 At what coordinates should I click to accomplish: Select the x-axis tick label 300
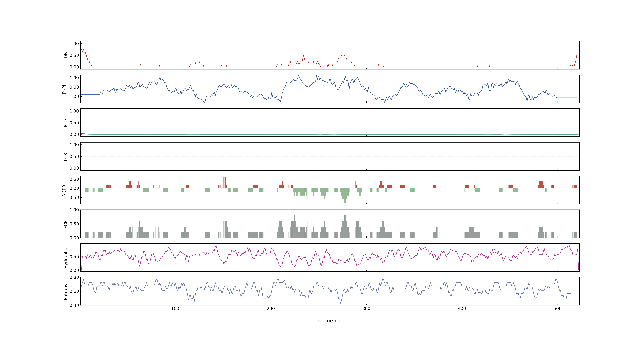(366, 309)
